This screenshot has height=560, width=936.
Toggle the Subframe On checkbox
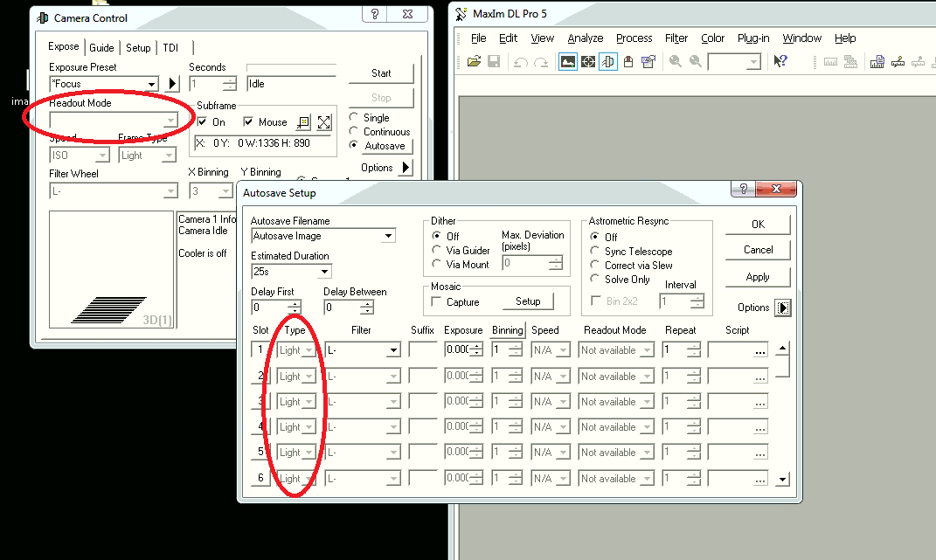point(203,121)
